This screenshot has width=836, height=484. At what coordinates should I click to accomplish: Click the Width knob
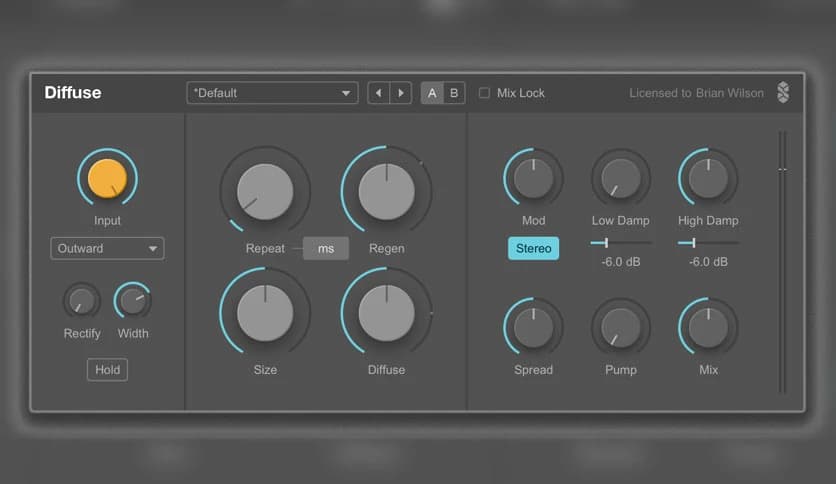[x=133, y=301]
